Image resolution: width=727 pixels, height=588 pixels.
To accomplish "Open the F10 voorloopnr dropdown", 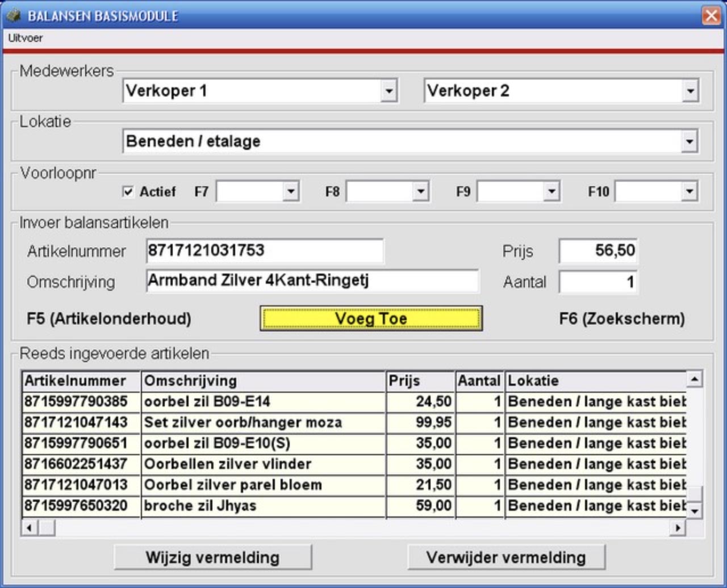I will point(690,192).
